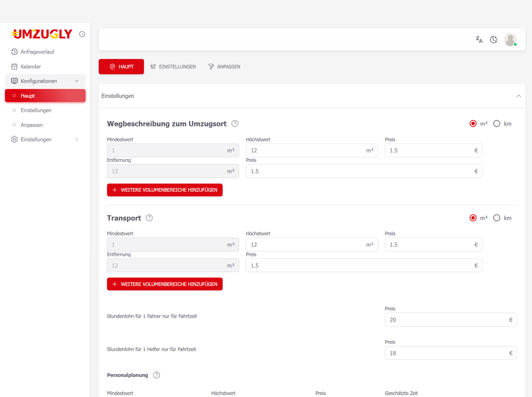Open the user profile avatar
532x397 pixels.
point(510,40)
